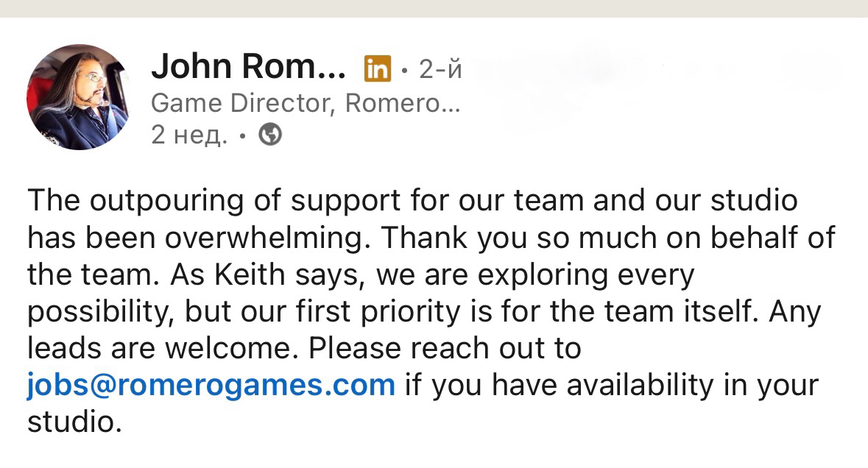Click the phrase Please reach out to

point(445,348)
